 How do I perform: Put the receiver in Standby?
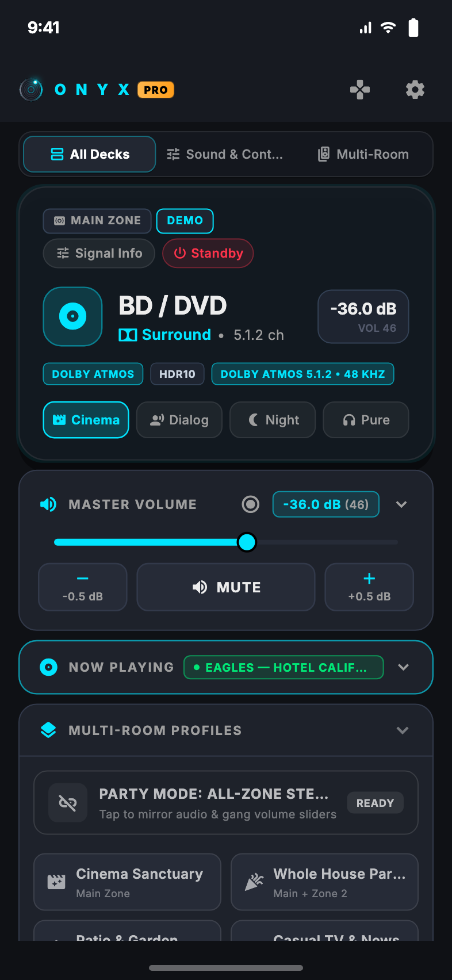point(208,253)
